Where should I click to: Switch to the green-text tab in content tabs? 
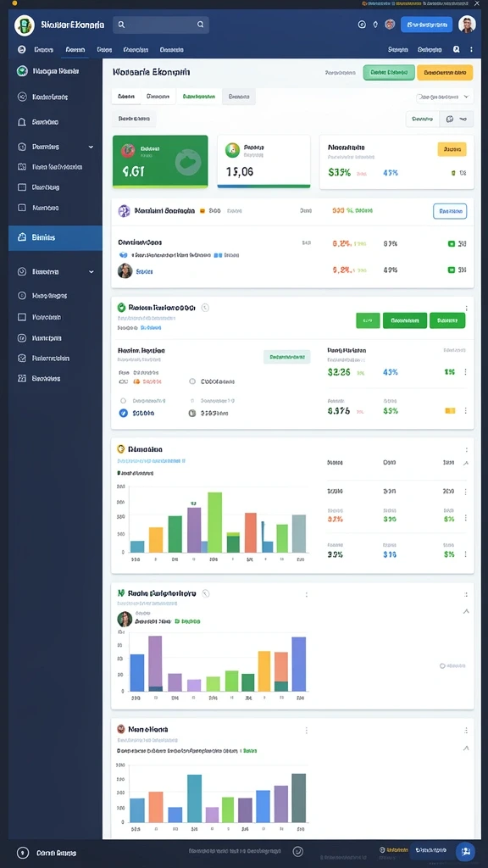pos(198,97)
